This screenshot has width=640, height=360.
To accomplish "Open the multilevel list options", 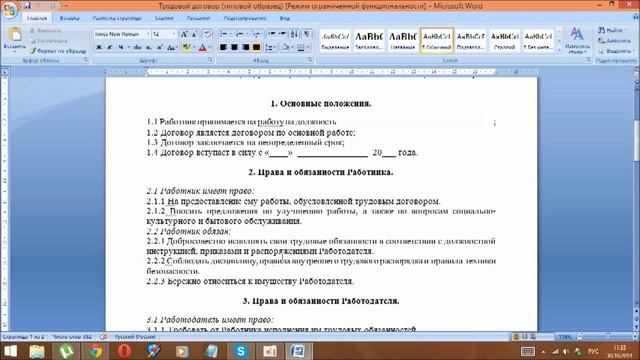I will pyautogui.click(x=257, y=34).
